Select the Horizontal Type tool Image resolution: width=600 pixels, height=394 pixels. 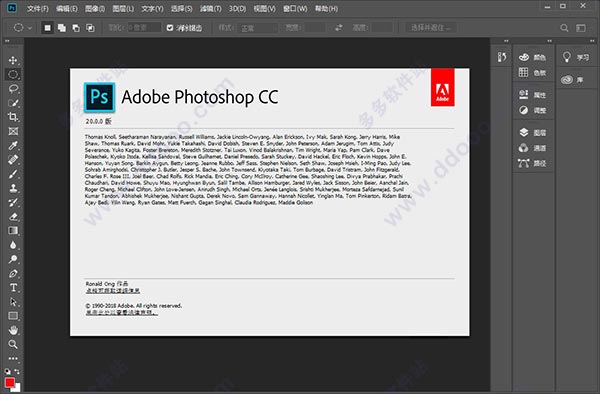coord(13,288)
